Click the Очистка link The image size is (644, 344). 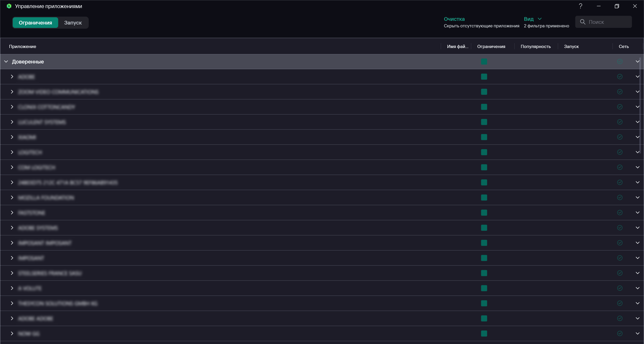click(x=454, y=19)
